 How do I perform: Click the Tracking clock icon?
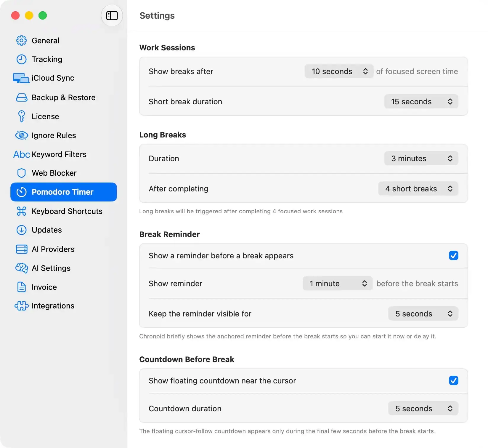click(x=21, y=59)
